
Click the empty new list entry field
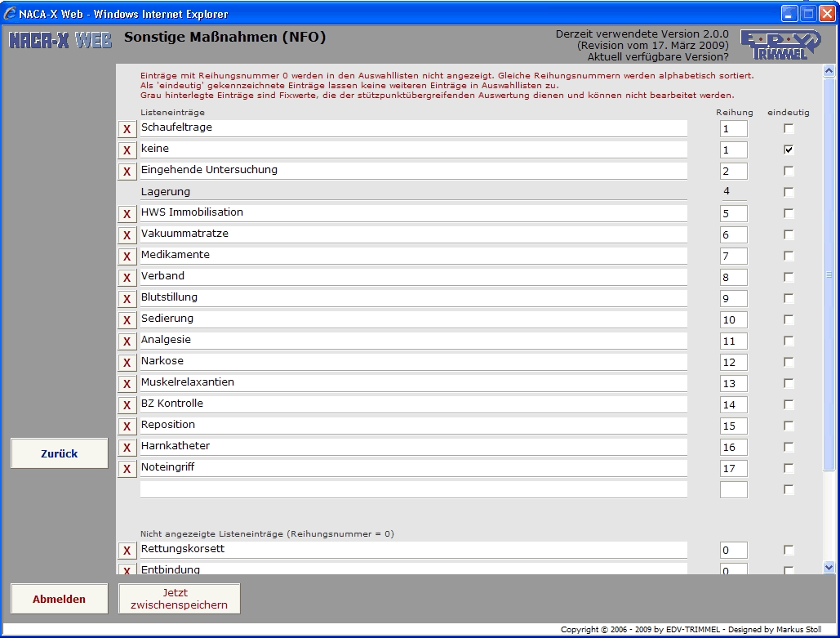[414, 489]
